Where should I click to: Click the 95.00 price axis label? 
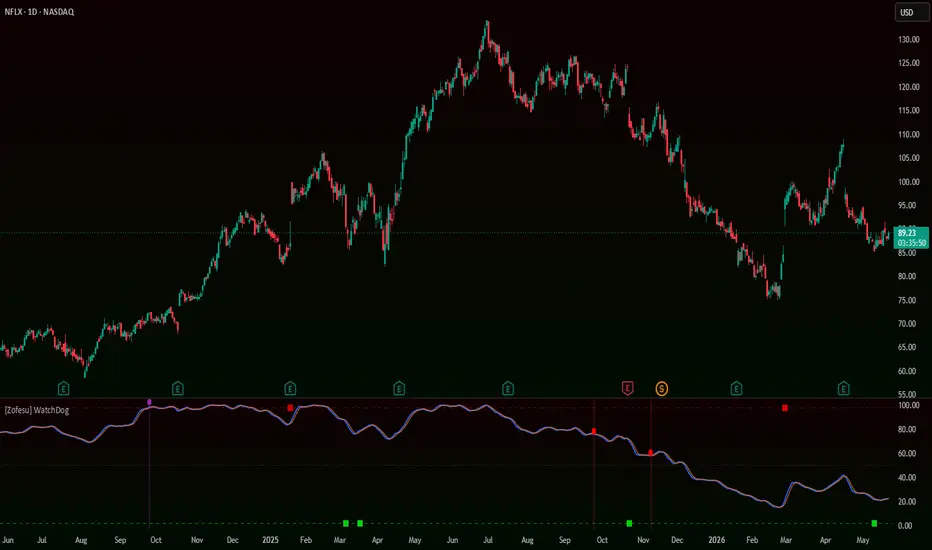pyautogui.click(x=907, y=206)
